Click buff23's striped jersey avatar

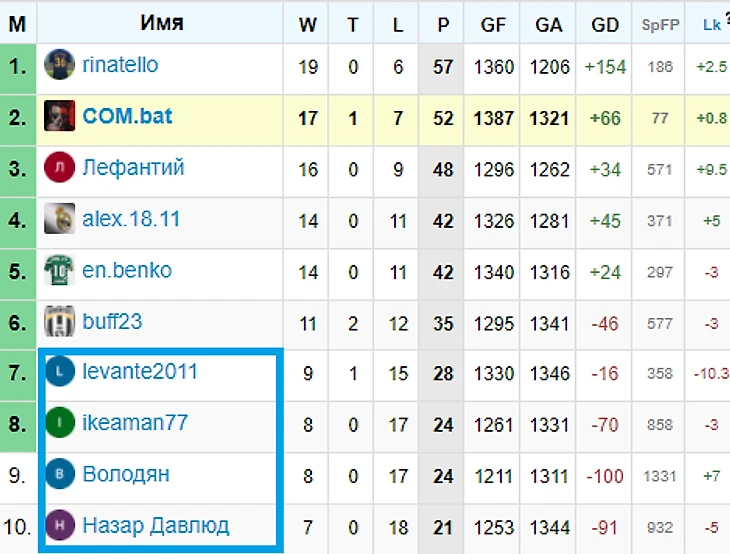coord(60,322)
